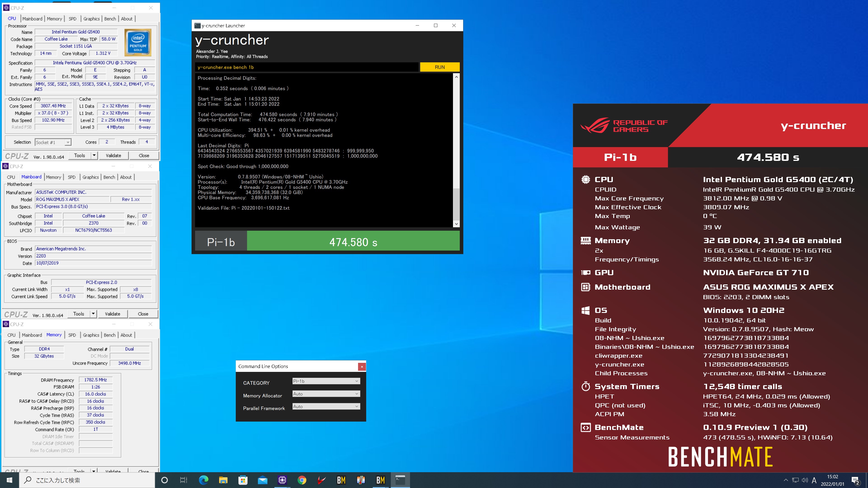Switch to SPD tab in middle CPU-Z window
Screen dimensions: 868x488
[x=71, y=177]
